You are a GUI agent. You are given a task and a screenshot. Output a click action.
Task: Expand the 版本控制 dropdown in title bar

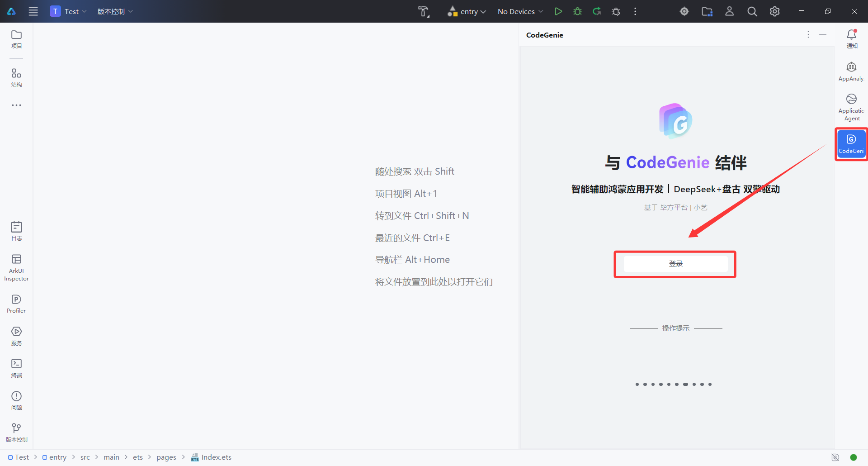coord(115,11)
